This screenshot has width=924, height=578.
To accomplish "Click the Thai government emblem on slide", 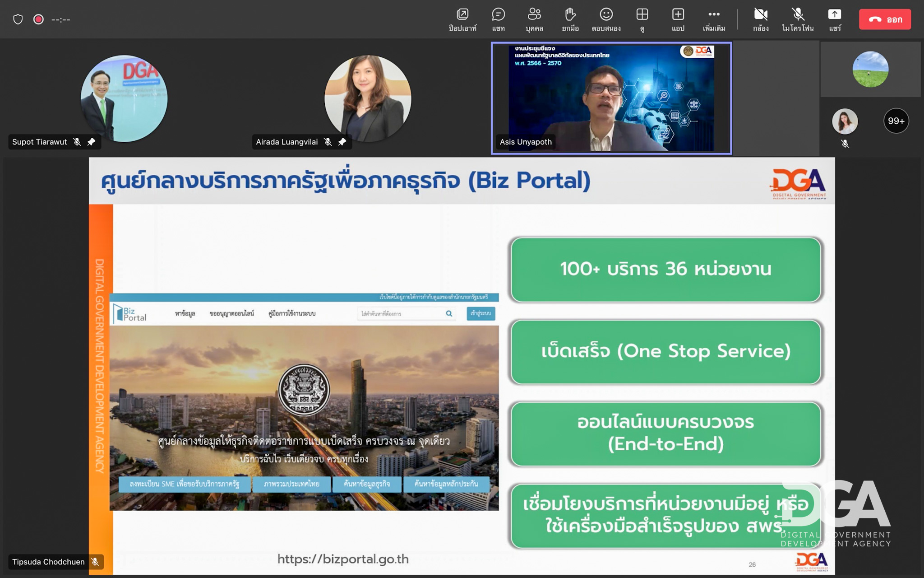I will click(304, 390).
